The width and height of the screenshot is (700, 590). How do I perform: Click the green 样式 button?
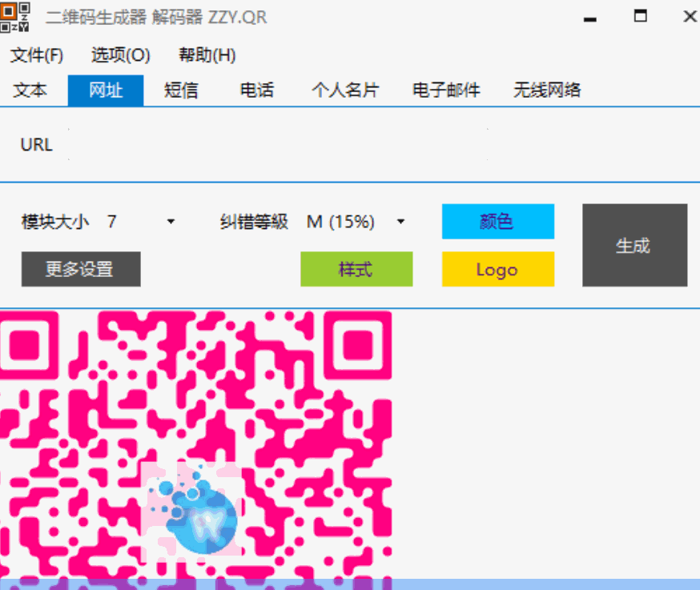[x=356, y=269]
